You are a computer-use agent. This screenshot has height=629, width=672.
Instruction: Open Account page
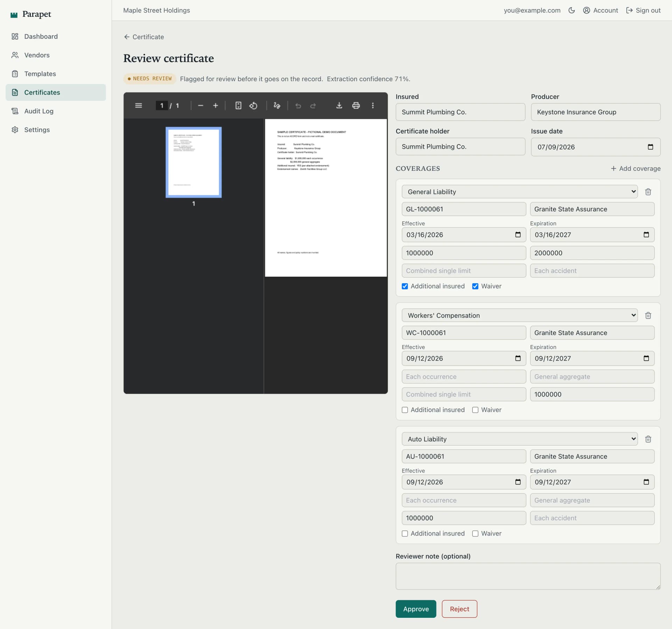[601, 10]
